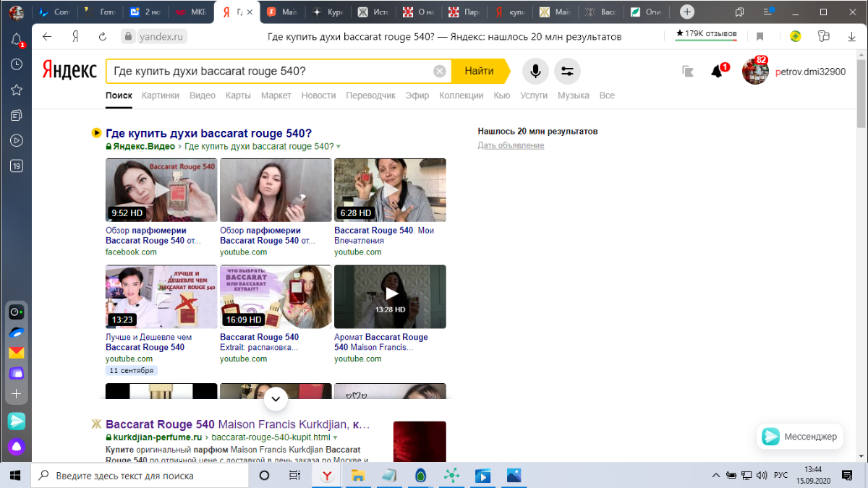Open Yandex Browser from Windows taskbar
The image size is (868, 488).
[x=327, y=476]
